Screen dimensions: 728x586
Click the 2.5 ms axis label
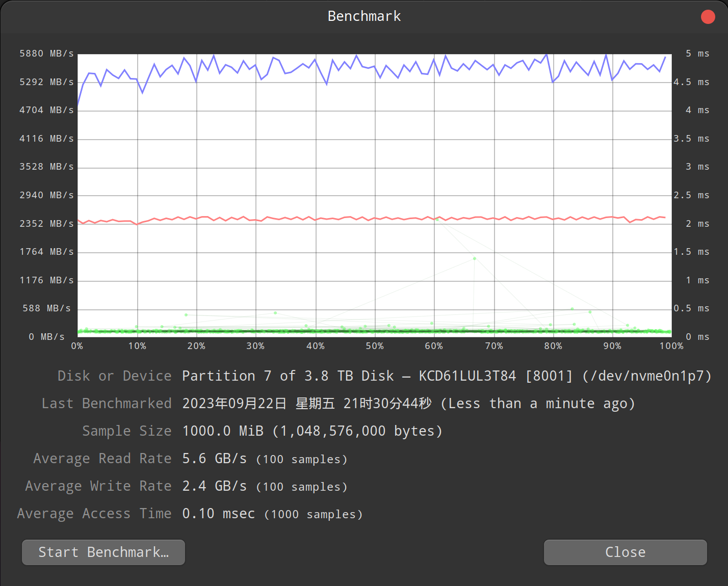[x=691, y=195]
